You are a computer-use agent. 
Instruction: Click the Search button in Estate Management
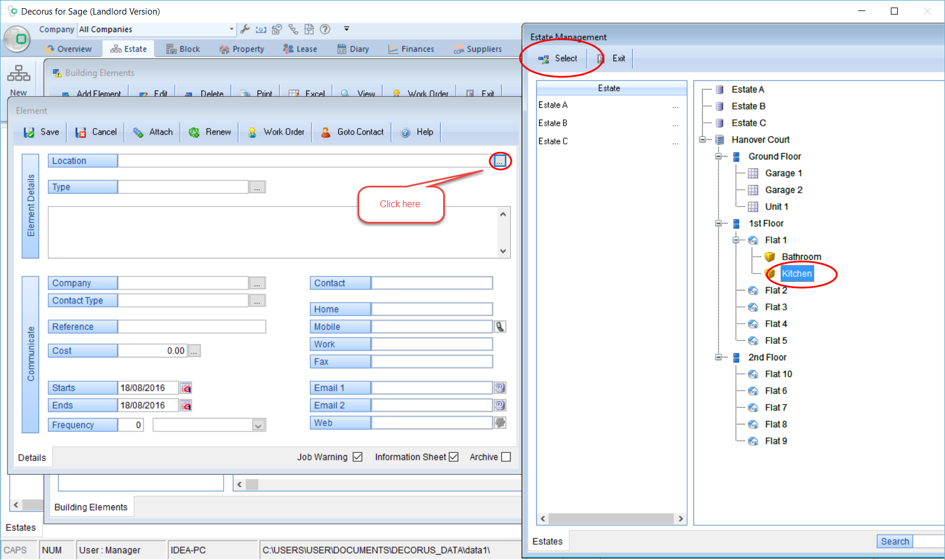coord(894,541)
